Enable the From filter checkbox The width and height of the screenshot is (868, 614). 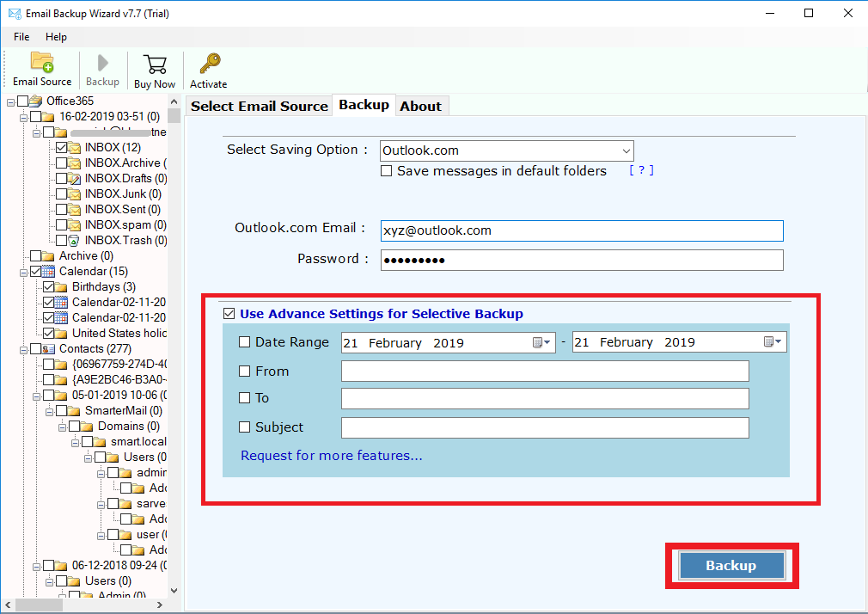tap(245, 371)
